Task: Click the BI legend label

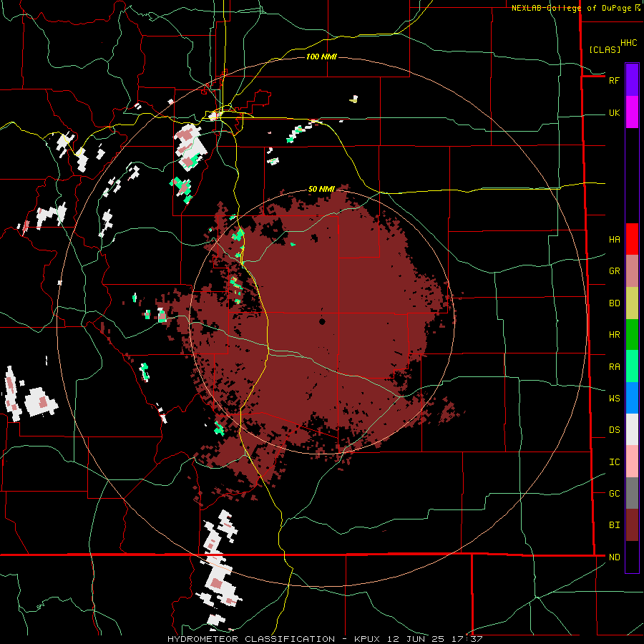Action: click(x=614, y=525)
